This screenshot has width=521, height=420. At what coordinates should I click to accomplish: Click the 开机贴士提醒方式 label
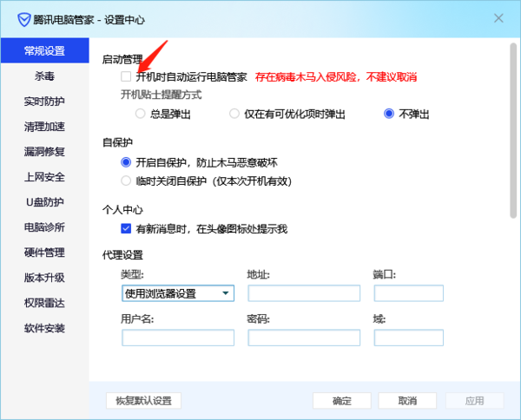[x=162, y=95]
